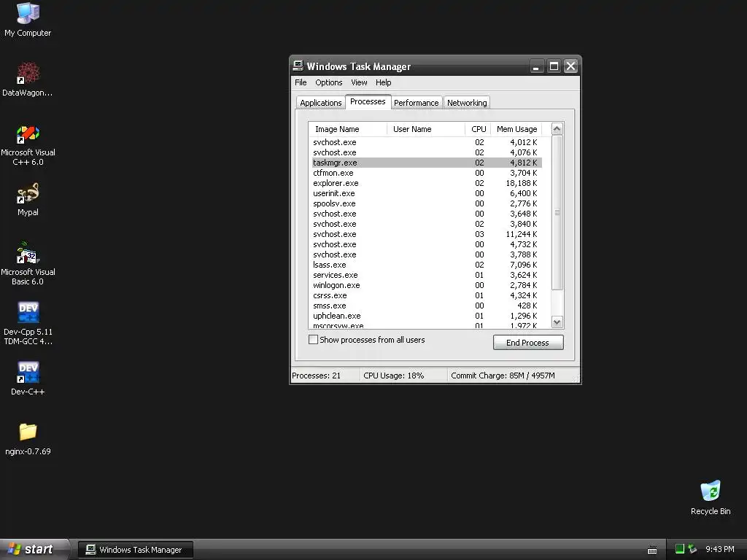Viewport: 747px width, 560px height.
Task: Select the Dev-C++ desktop shortcut
Action: (x=28, y=378)
